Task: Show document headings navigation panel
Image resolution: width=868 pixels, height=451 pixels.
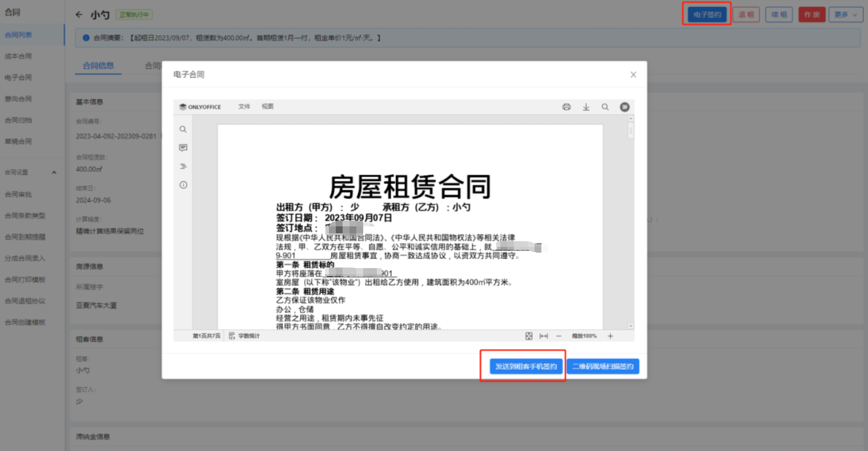Action: point(183,166)
